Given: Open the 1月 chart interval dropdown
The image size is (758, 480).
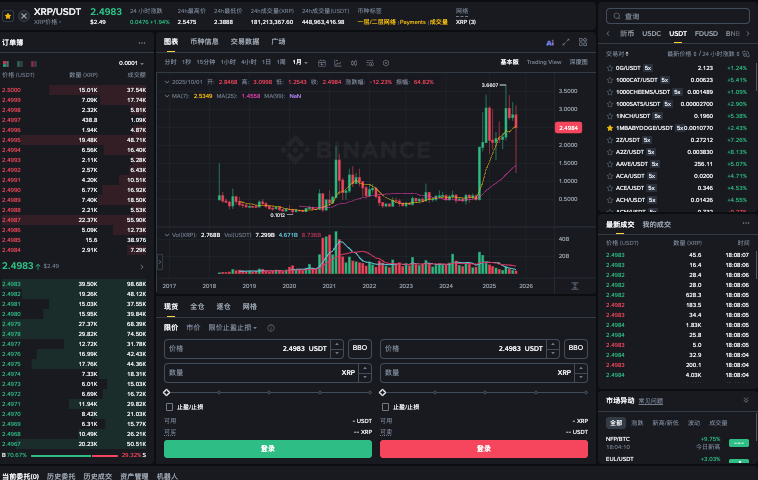Looking at the screenshot, I should [x=300, y=62].
